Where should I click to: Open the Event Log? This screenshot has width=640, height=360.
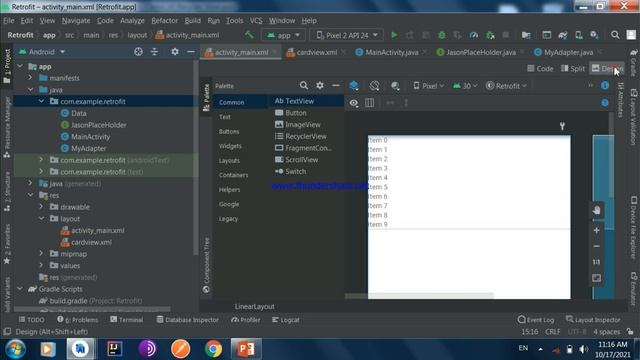[x=536, y=320]
